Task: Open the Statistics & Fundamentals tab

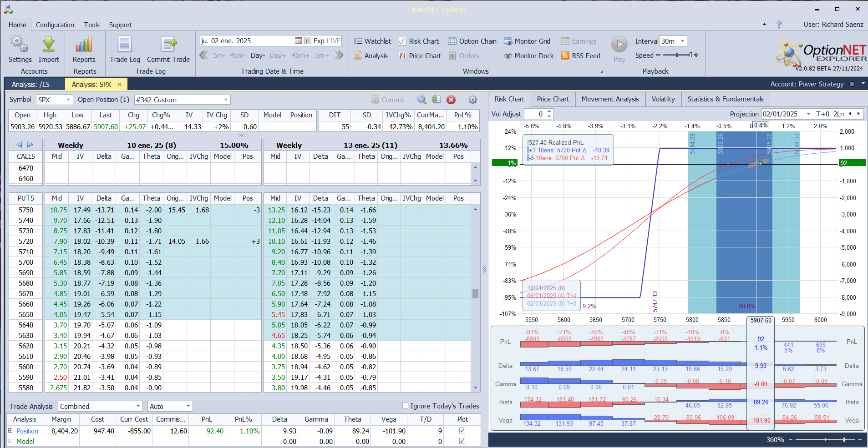Action: pos(725,99)
